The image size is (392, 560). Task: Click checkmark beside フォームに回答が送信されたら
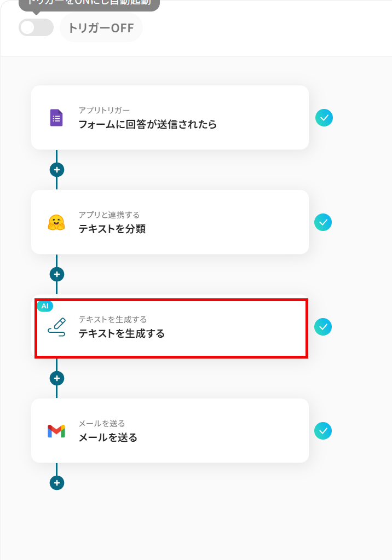point(324,118)
